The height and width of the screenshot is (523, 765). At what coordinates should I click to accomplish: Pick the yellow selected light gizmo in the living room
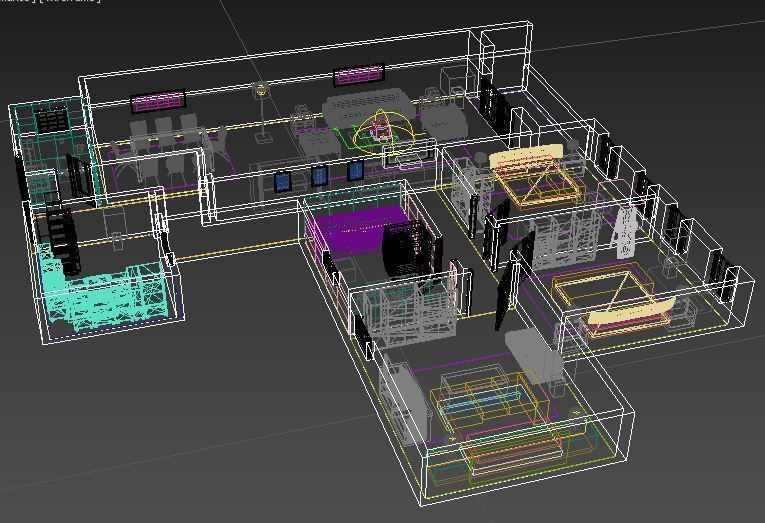pos(383,131)
